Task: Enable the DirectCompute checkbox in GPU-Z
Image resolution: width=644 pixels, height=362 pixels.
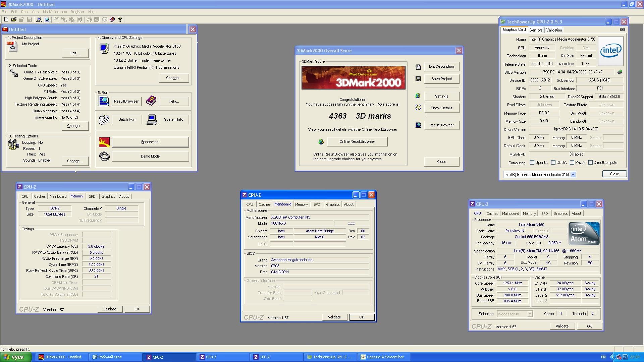Action: click(590, 163)
